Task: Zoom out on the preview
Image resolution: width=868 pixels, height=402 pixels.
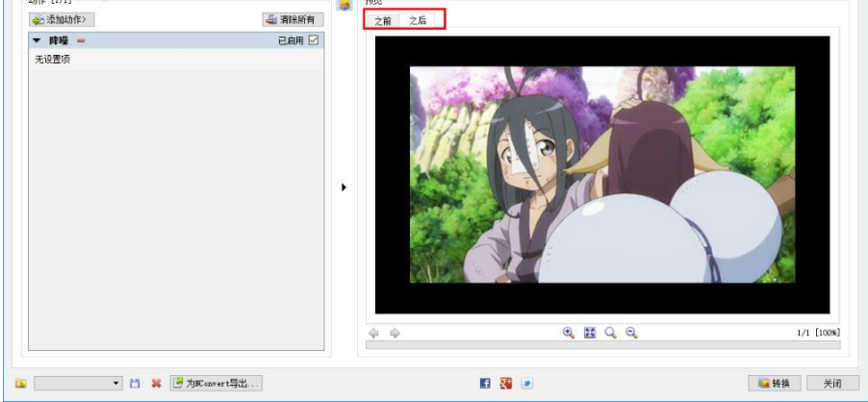Action: tap(631, 333)
